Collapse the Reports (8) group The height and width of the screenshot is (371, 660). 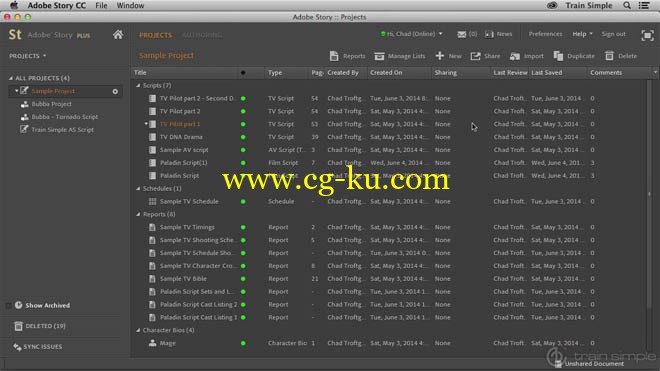pos(138,214)
